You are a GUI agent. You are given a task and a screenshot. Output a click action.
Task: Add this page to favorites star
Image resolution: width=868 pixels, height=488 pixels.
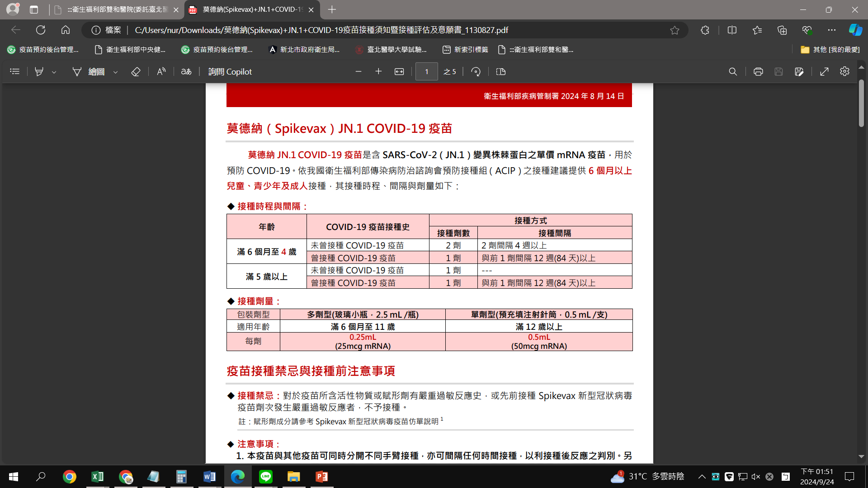point(675,30)
